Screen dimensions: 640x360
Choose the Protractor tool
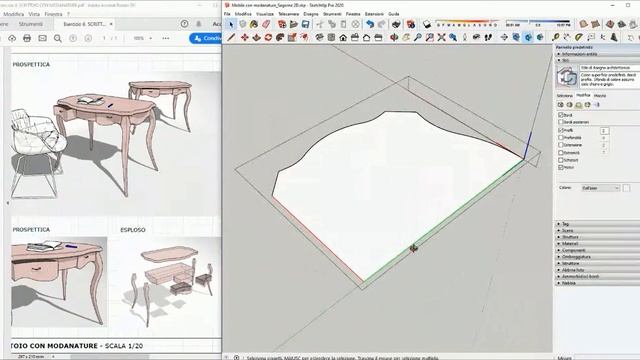[x=579, y=38]
